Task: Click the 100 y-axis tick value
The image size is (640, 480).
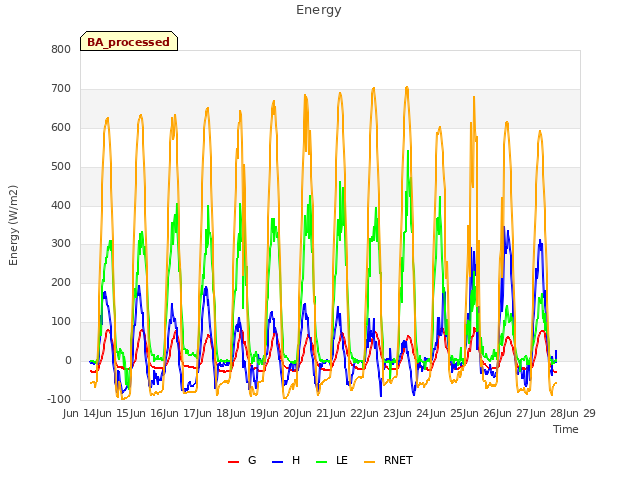Action: coord(61,322)
